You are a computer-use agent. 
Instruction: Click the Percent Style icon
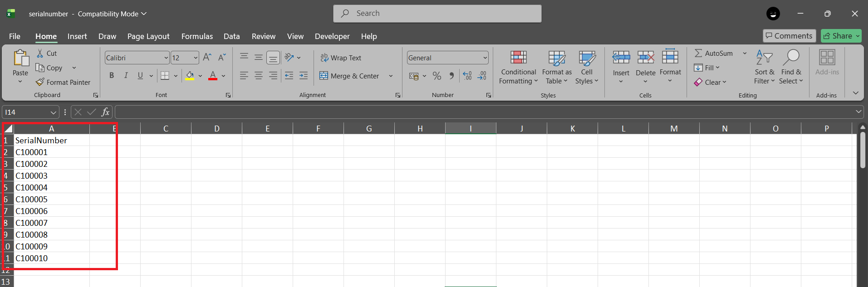tap(436, 76)
